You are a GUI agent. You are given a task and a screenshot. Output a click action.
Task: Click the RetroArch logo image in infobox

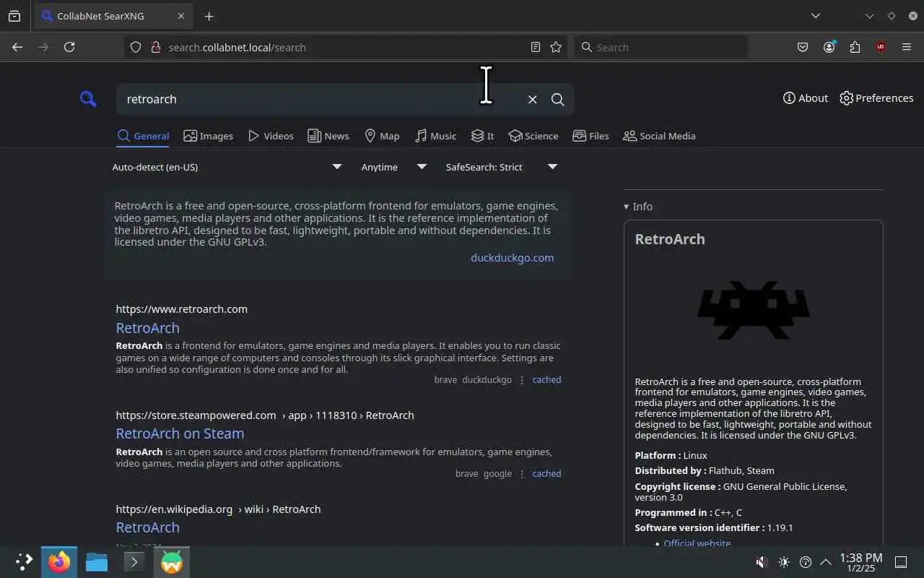[x=753, y=311]
